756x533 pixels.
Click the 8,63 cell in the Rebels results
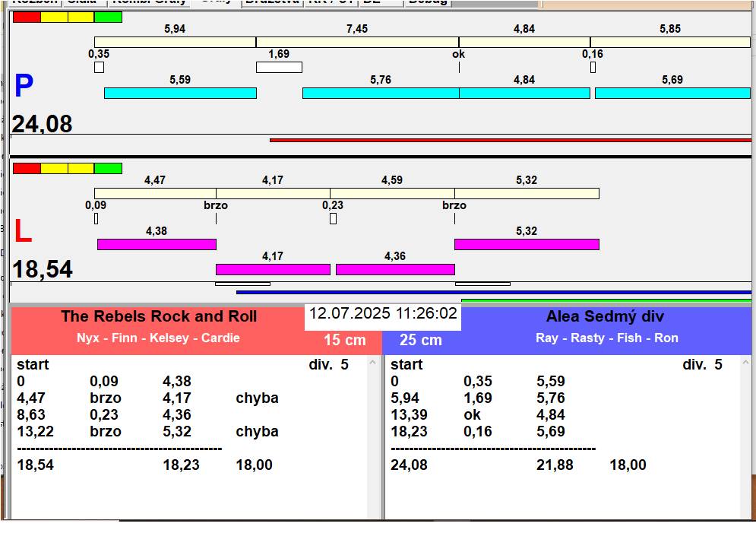pyautogui.click(x=31, y=415)
